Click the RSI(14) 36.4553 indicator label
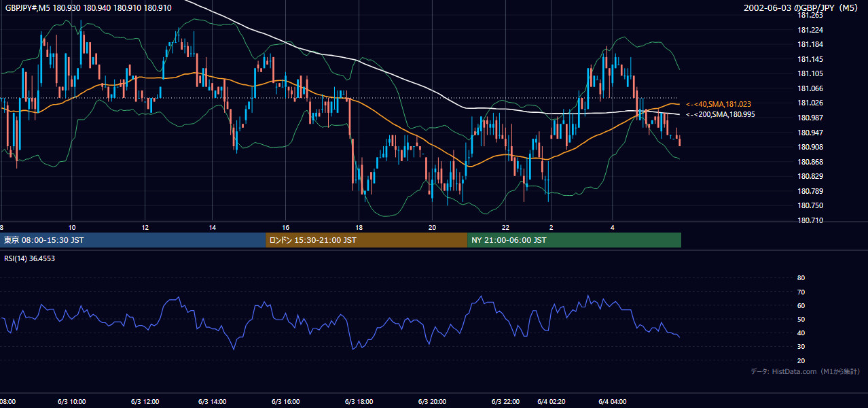This screenshot has width=868, height=408. click(30, 258)
